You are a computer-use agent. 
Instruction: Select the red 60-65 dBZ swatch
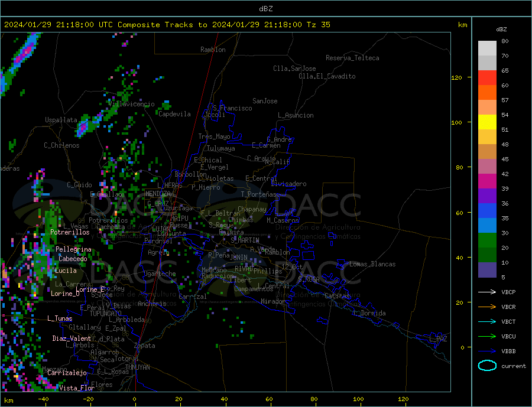(x=487, y=77)
